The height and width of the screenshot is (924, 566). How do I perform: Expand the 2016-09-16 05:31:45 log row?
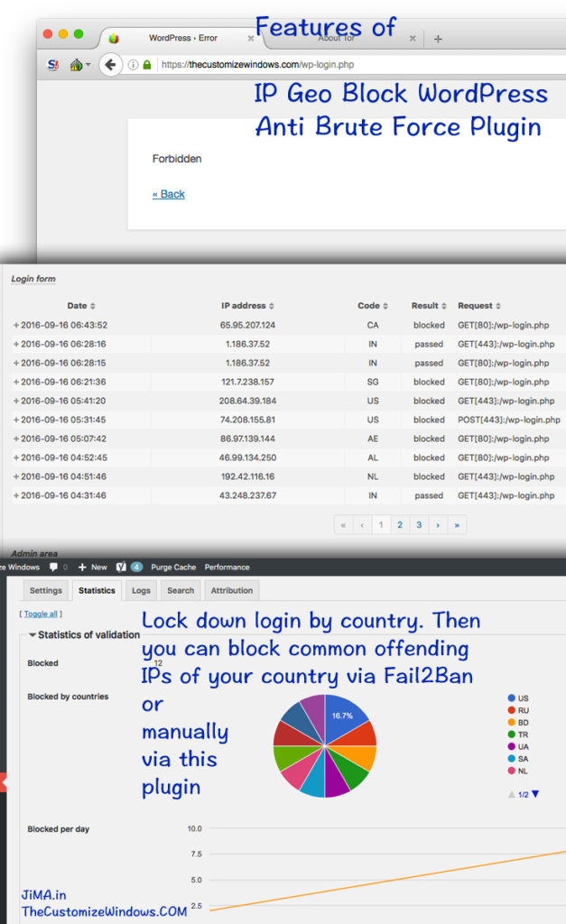click(16, 420)
